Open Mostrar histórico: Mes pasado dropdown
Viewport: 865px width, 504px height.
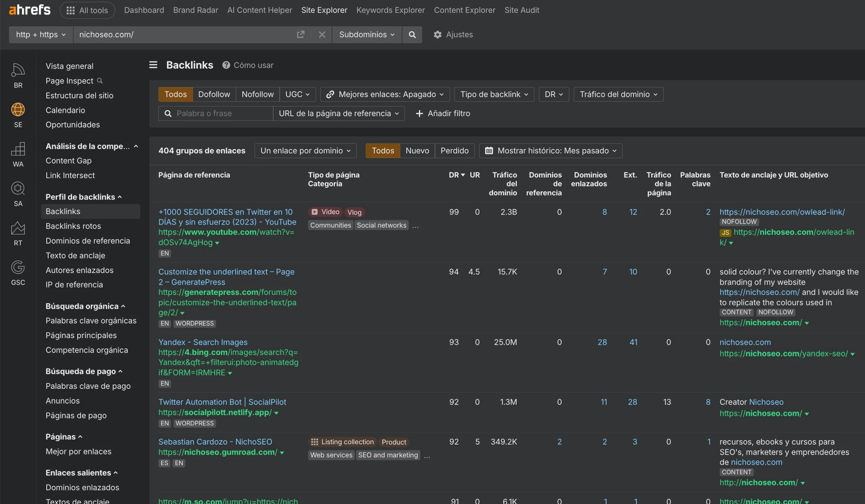[x=550, y=151]
